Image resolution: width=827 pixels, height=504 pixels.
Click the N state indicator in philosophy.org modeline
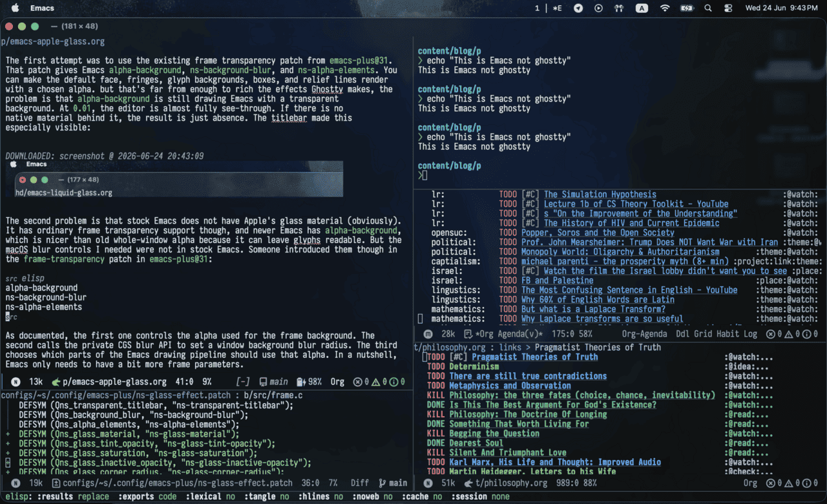(x=428, y=483)
